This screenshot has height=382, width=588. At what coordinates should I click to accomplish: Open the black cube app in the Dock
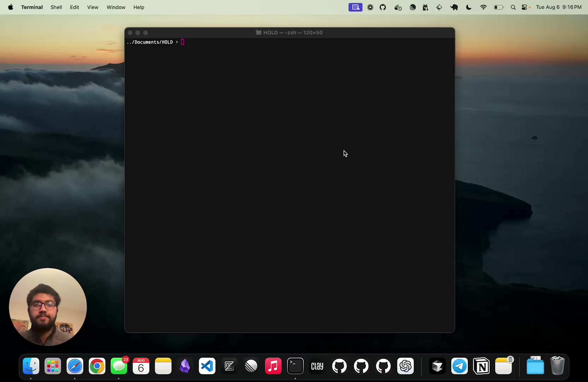[x=437, y=366]
